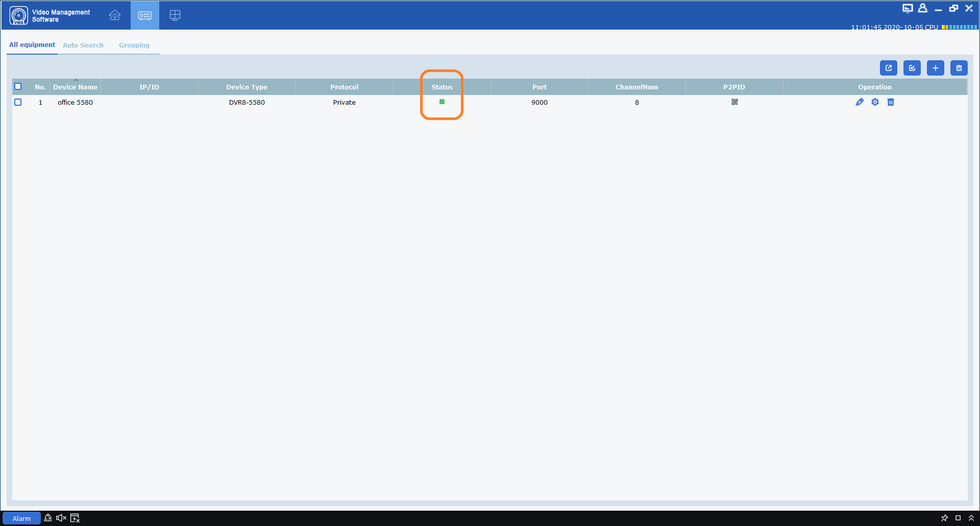This screenshot has height=526, width=980.
Task: Open the home page icon
Action: tap(115, 15)
